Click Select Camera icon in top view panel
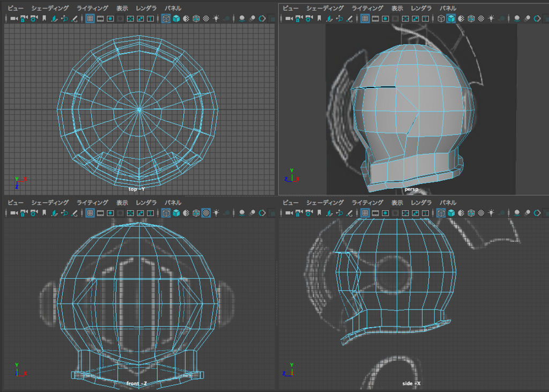This screenshot has height=392, width=549. point(13,19)
